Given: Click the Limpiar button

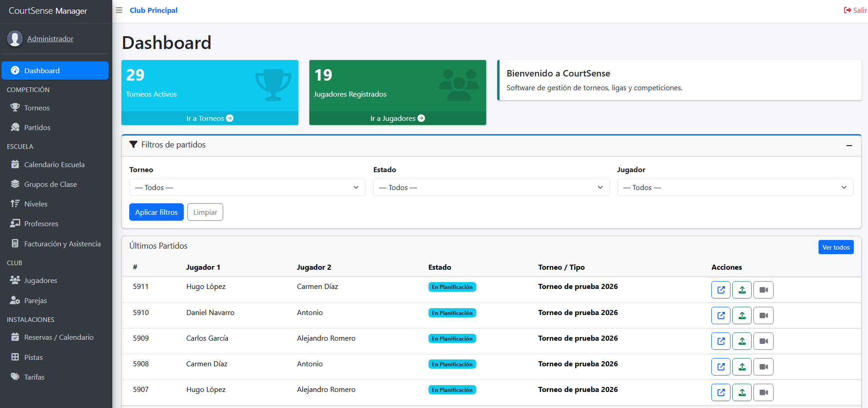Looking at the screenshot, I should click(x=205, y=212).
